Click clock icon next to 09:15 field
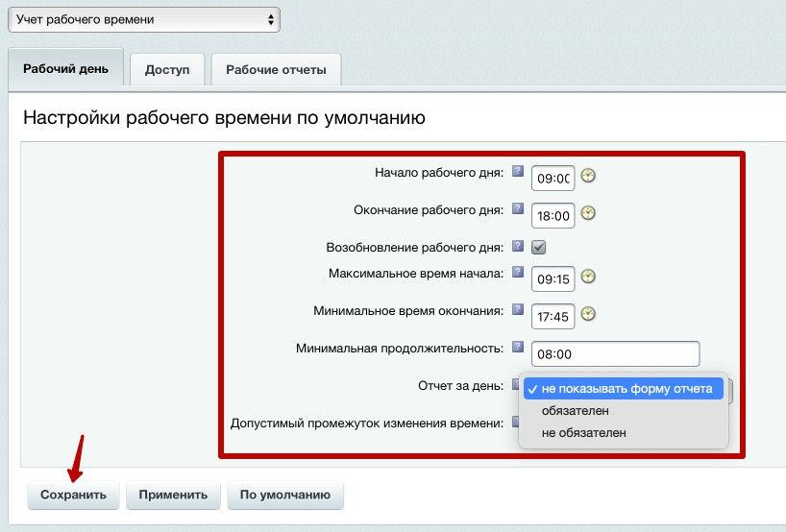Screen dimensions: 786x532 (588, 277)
